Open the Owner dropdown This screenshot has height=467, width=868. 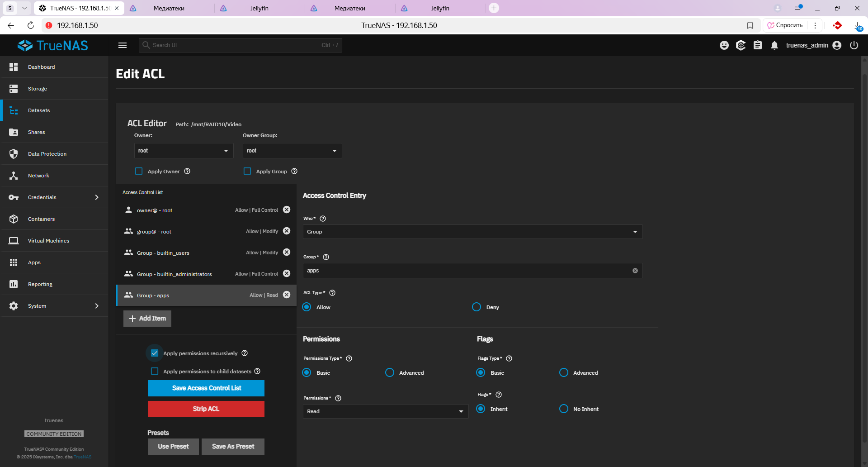(184, 151)
